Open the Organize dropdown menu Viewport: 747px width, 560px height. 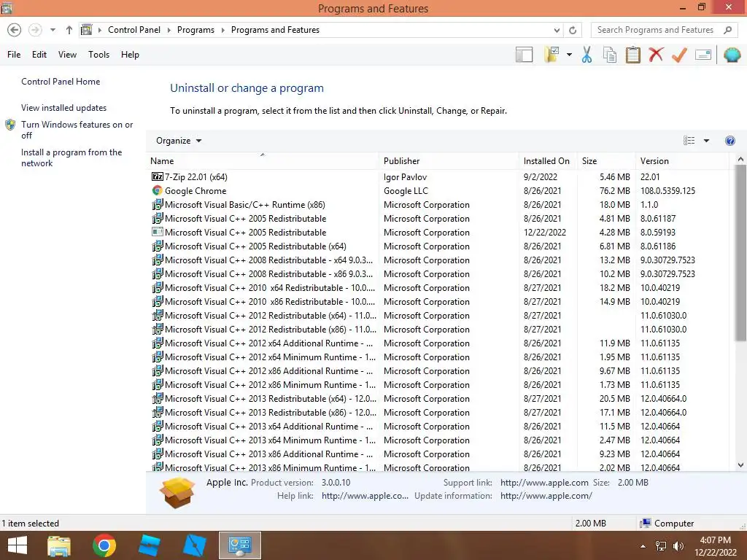(179, 141)
